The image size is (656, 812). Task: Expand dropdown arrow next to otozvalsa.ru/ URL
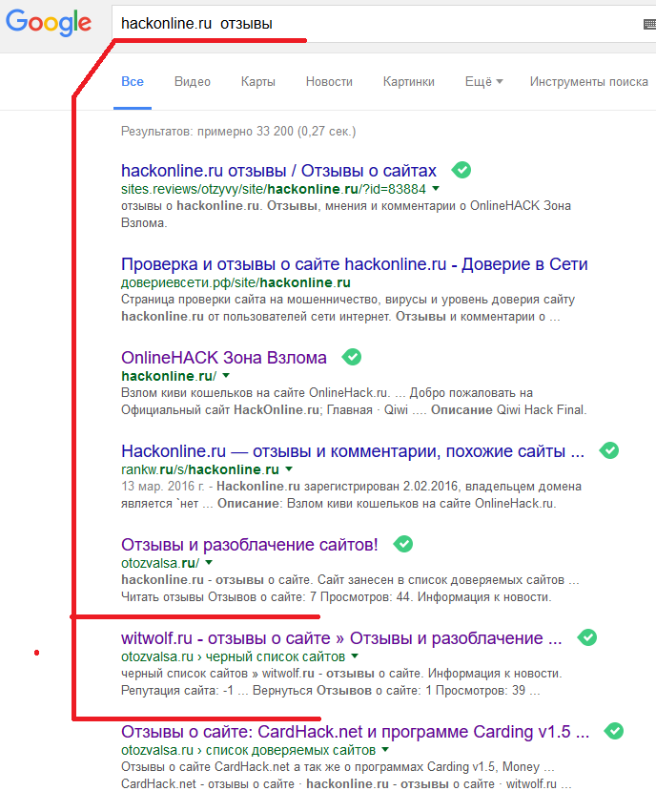click(x=209, y=562)
